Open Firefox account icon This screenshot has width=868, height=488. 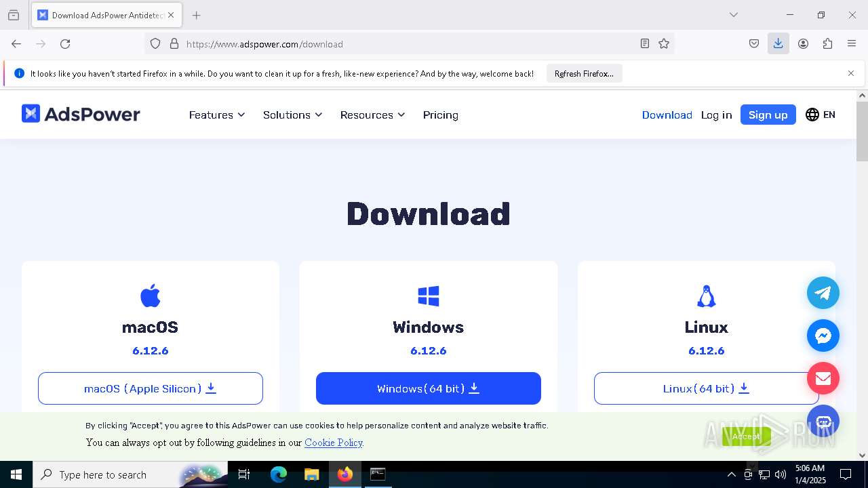click(803, 43)
